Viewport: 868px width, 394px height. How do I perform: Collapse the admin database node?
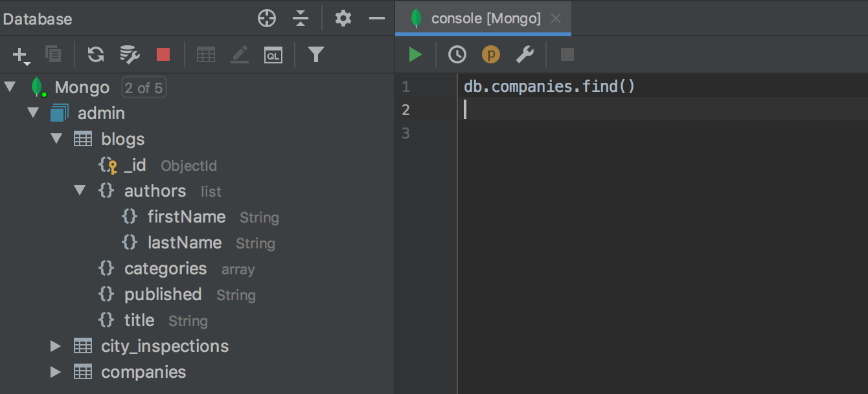coord(32,112)
